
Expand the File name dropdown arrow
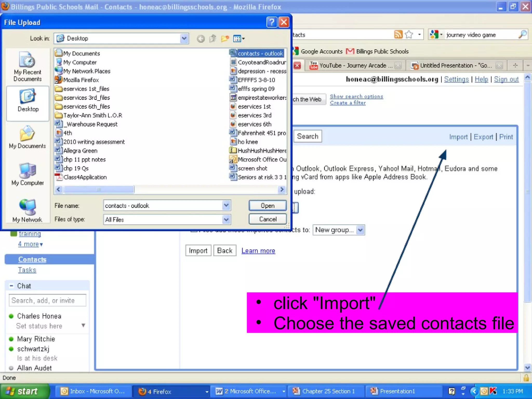tap(226, 205)
